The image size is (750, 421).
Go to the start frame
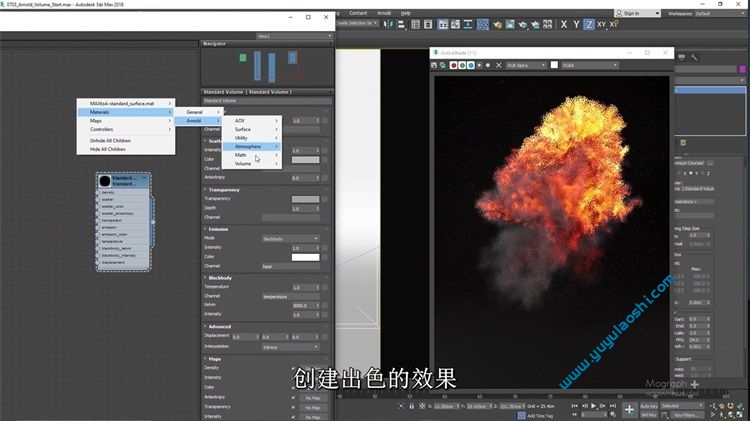pos(574,406)
